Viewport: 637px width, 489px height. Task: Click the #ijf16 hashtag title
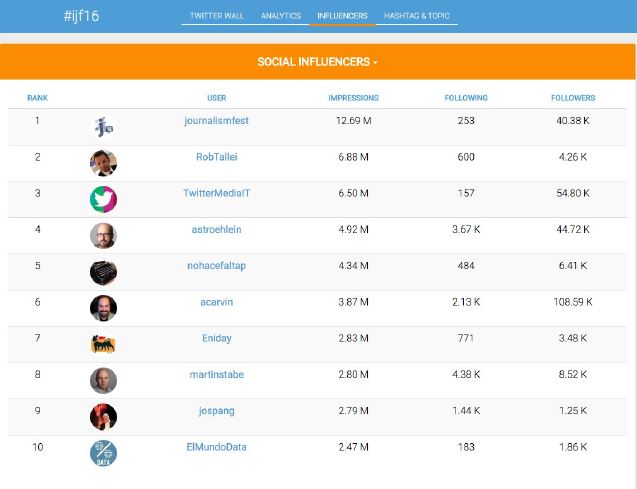tap(81, 16)
